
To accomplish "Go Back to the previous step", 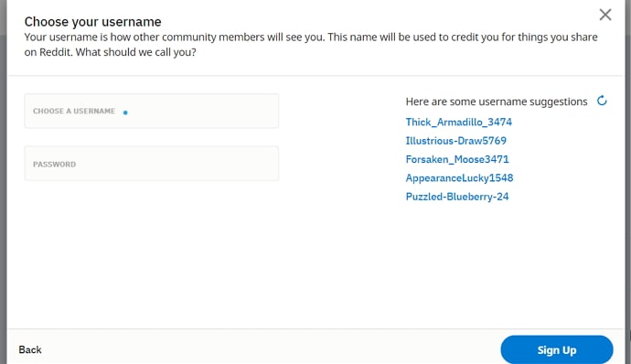I will tap(30, 349).
